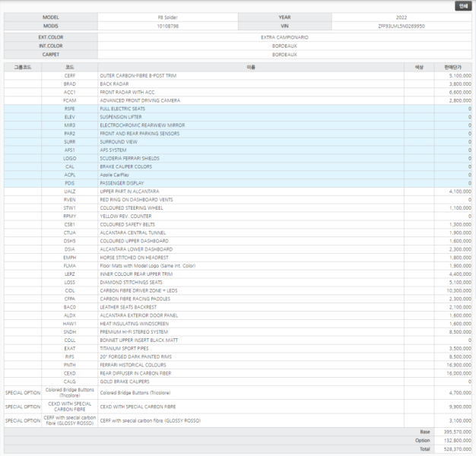This screenshot has width=476, height=456.
Task: Click the 색상 column header
Action: (419, 67)
